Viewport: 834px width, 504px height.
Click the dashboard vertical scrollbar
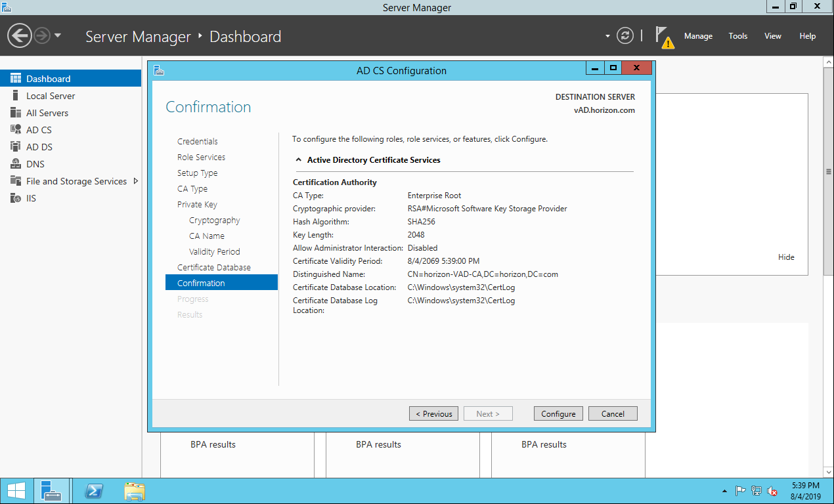[x=828, y=172]
